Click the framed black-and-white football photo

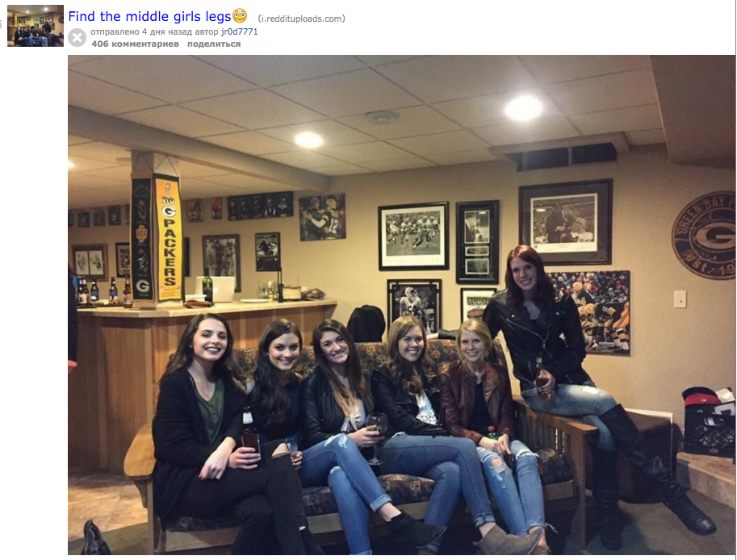click(413, 236)
